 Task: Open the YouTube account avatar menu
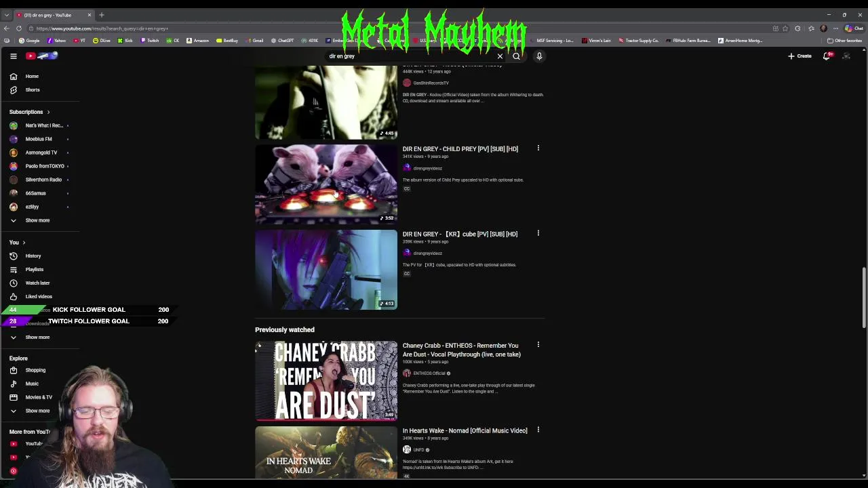tap(846, 56)
